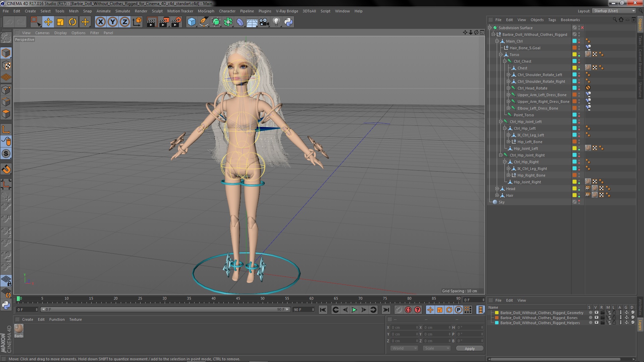This screenshot has width=644, height=362.
Task: Render the active view clapperboard icon
Action: pyautogui.click(x=152, y=22)
